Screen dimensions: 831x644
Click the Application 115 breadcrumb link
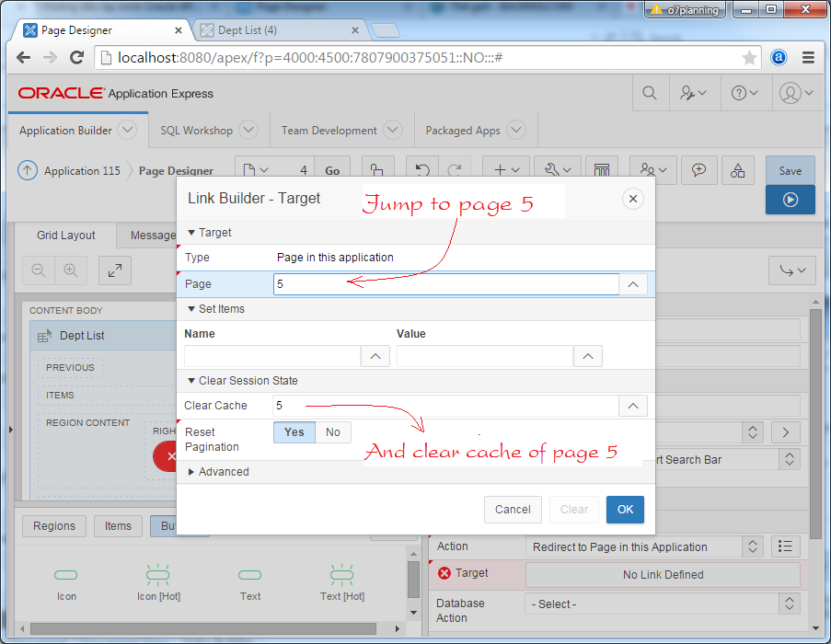pos(82,170)
